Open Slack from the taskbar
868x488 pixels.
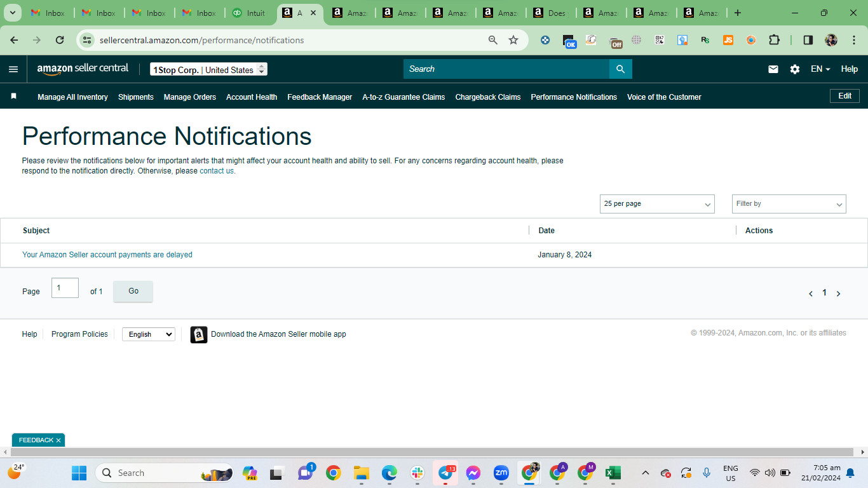tap(417, 473)
